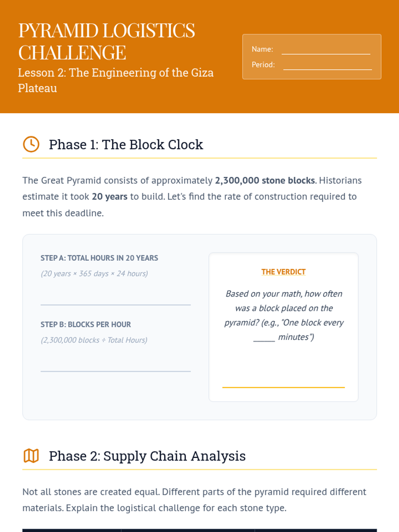Click the Period: label in the header
The image size is (399, 532).
pyautogui.click(x=263, y=65)
